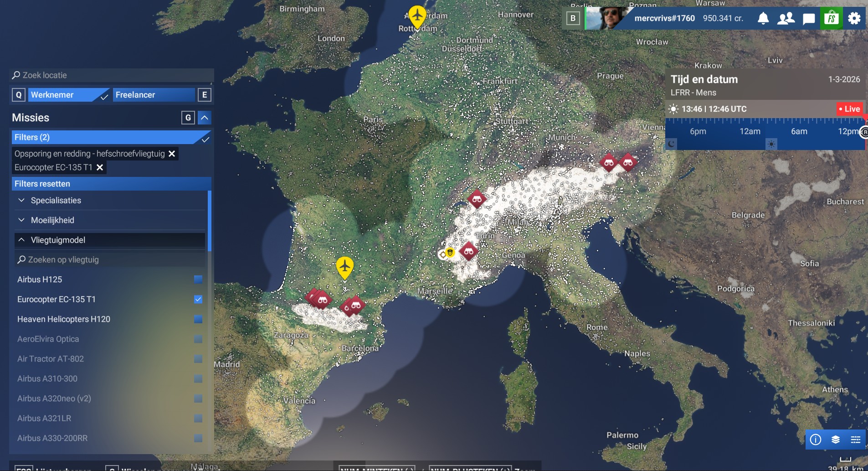Screen dimensions: 868x471
Task: Switch to the Freelancer tab
Action: pos(153,95)
